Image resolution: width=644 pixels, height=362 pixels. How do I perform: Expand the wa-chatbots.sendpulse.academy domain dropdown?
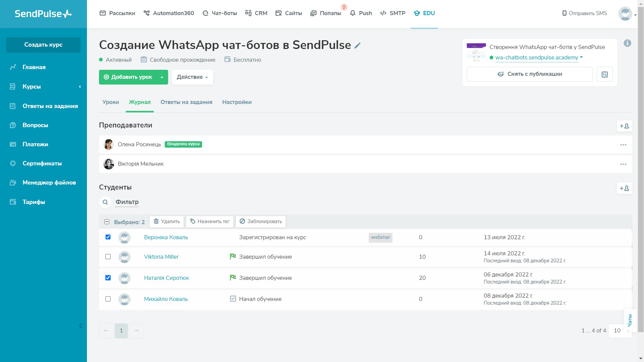click(581, 57)
